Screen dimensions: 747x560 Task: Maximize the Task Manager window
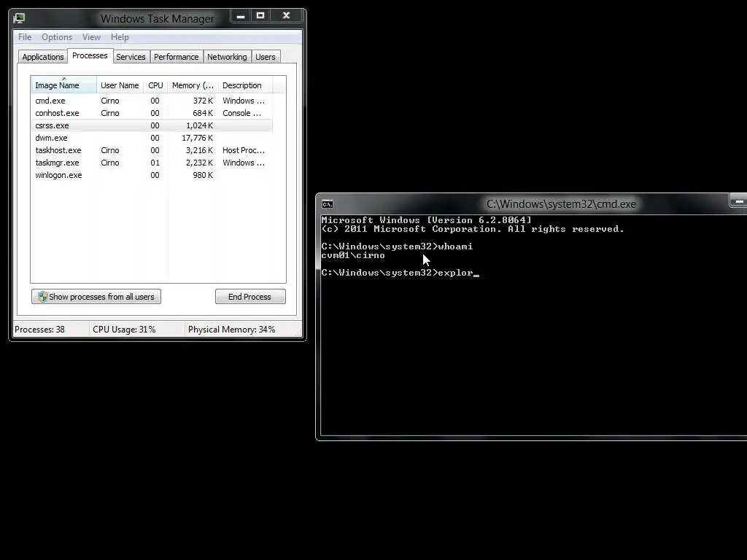pyautogui.click(x=260, y=16)
